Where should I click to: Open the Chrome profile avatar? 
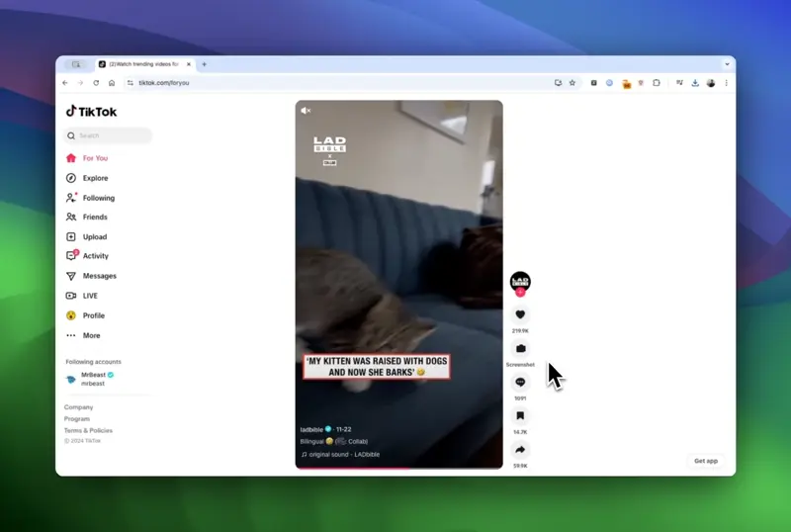pyautogui.click(x=711, y=83)
